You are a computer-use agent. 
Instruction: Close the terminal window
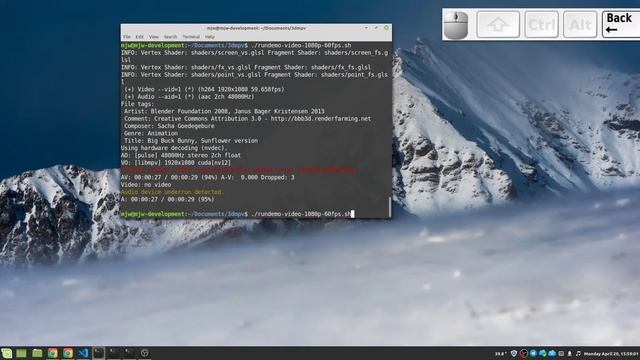point(386,28)
